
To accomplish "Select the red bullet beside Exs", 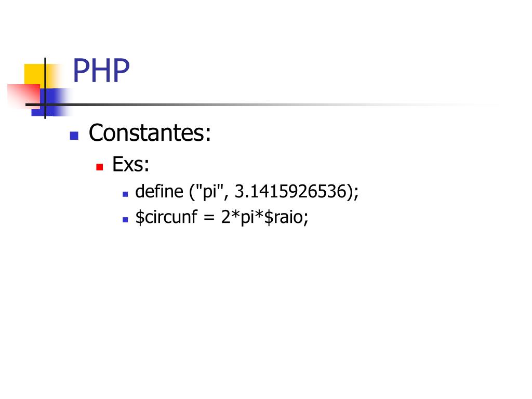I will coord(99,167).
